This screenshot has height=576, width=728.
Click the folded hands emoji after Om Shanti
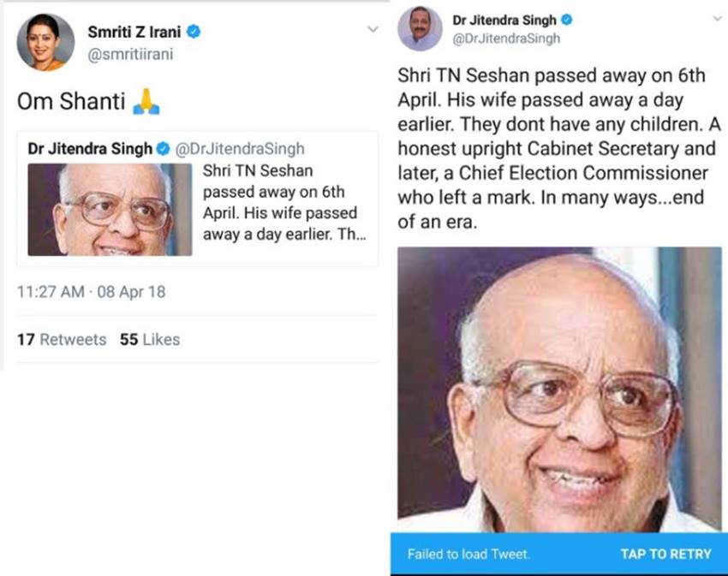(146, 103)
